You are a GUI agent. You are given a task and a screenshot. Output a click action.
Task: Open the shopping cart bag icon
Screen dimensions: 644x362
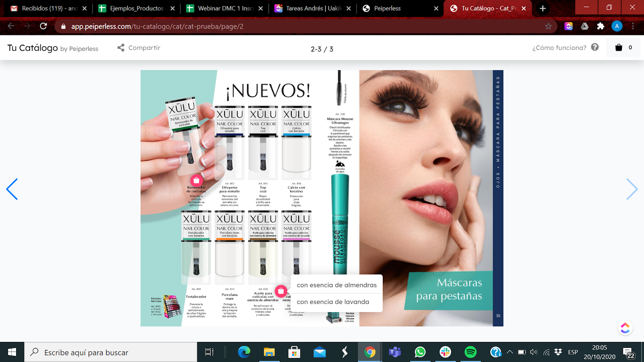click(619, 47)
